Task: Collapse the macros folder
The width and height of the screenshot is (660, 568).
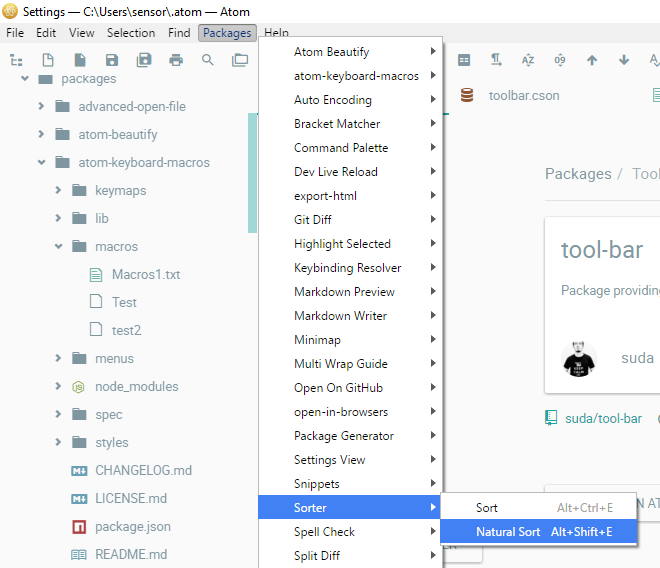Action: (x=59, y=246)
